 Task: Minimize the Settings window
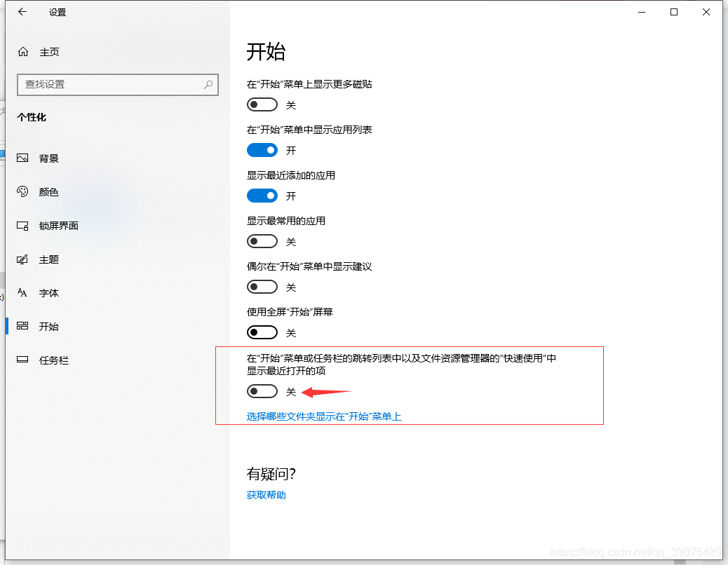tap(642, 12)
